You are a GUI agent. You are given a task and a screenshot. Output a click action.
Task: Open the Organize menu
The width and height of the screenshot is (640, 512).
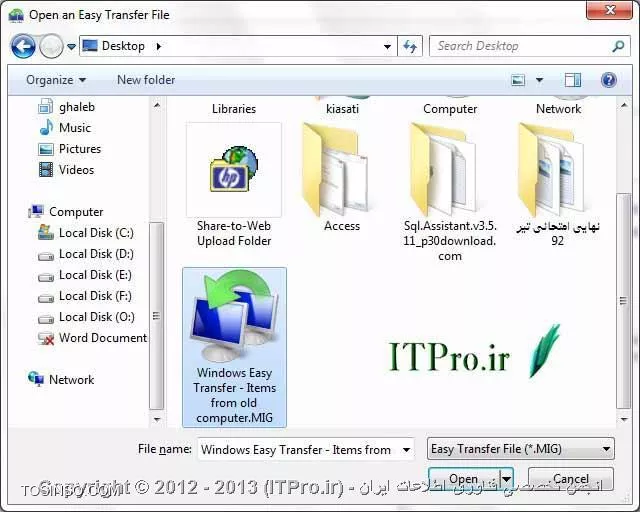(56, 80)
